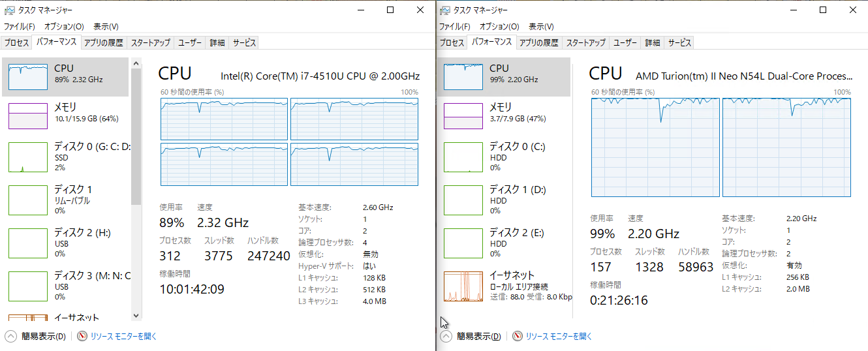Click the top-left logical processor graph in left window
Viewport: 868px width, 351px height.
pyautogui.click(x=224, y=119)
